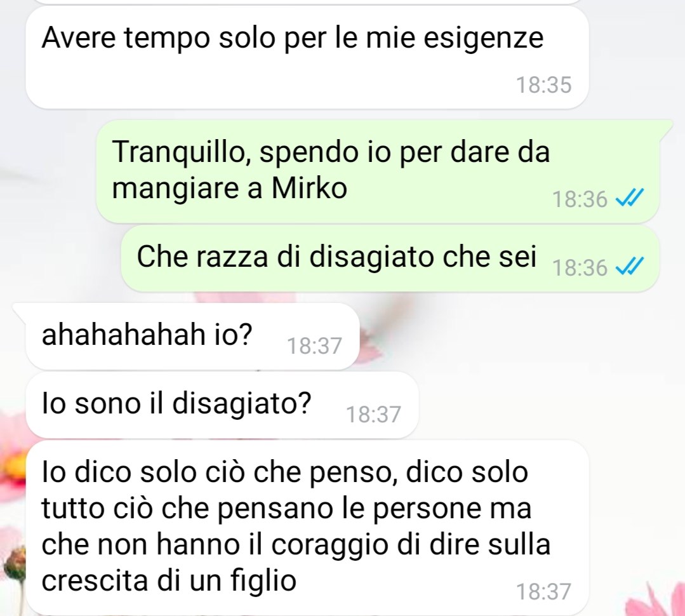Tap the 18:37 timestamp beside 'Io sono il disagiato?'
Viewport: 685px width, 616px height.
tap(373, 414)
